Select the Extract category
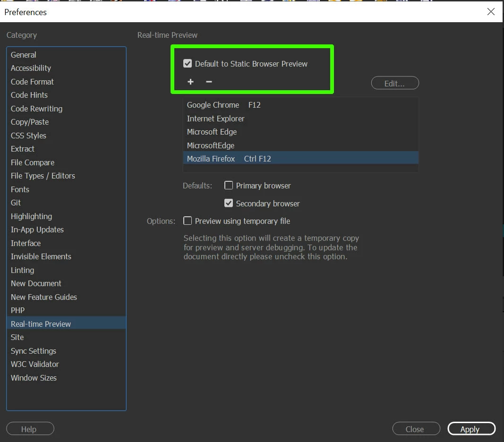504x442 pixels. pyautogui.click(x=66, y=149)
